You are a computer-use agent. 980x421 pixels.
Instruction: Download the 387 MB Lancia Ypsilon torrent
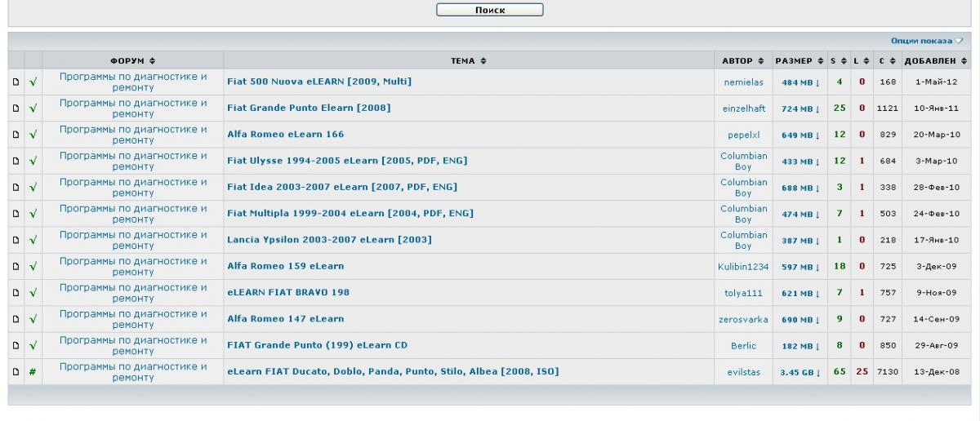[x=800, y=241]
